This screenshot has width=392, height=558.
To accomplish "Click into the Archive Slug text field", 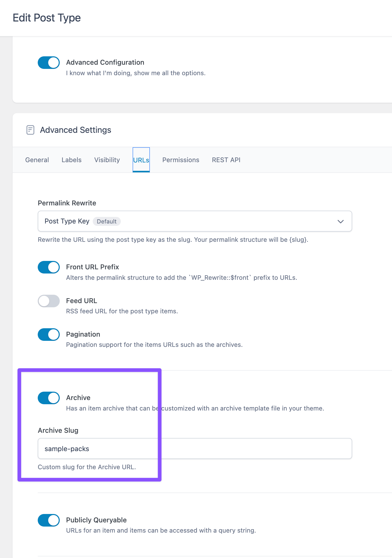I will (x=194, y=448).
